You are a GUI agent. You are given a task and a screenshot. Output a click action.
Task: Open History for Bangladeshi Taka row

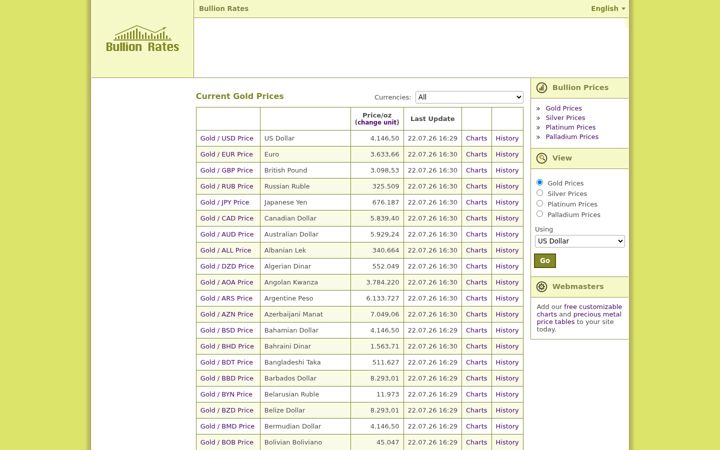tap(507, 363)
